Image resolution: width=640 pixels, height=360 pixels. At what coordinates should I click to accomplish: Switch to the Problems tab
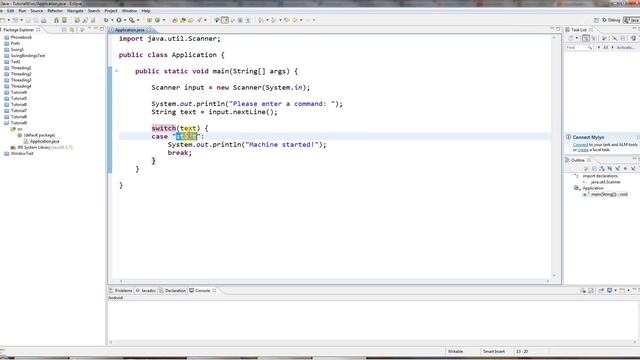click(x=120, y=291)
